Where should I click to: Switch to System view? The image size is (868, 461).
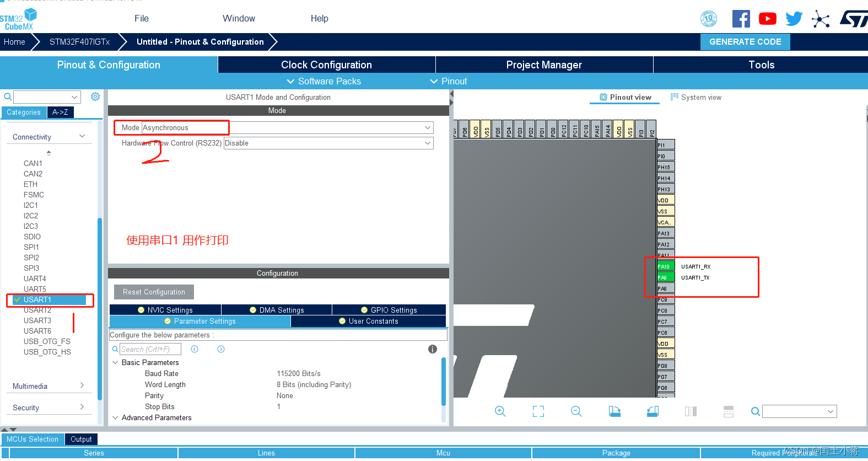tap(696, 97)
